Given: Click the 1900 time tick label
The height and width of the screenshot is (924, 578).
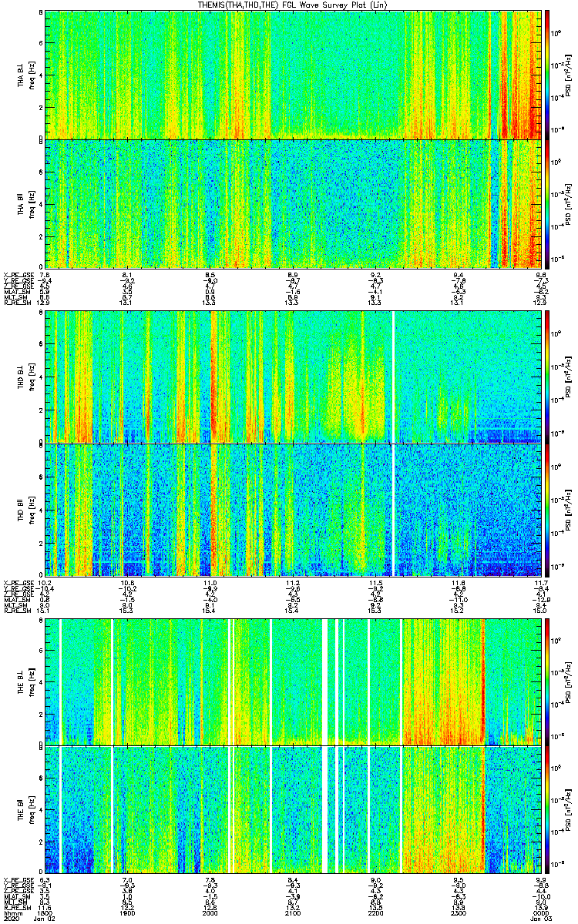Looking at the screenshot, I should coord(128,913).
